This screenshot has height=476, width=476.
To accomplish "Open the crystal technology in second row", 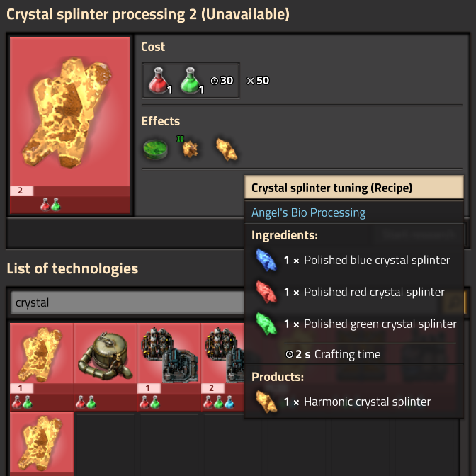I will click(42, 444).
